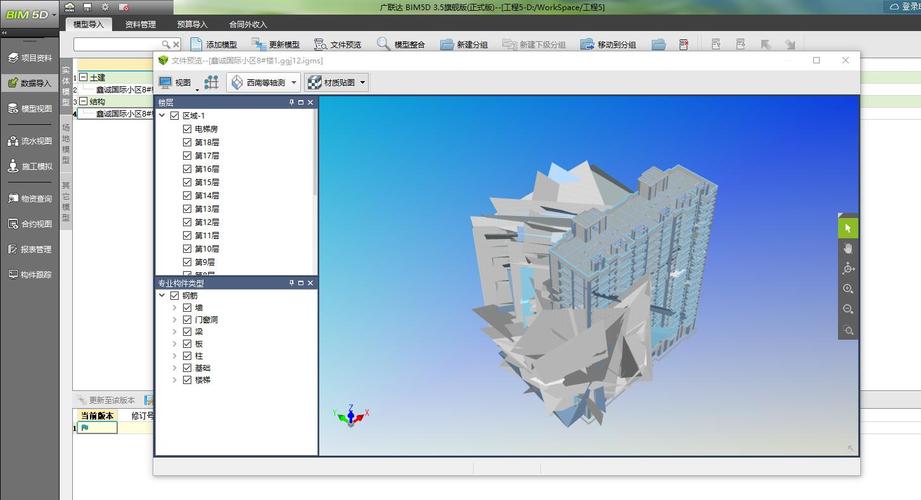Pin the 专业构件类型 panel
The height and width of the screenshot is (500, 921).
coord(291,283)
